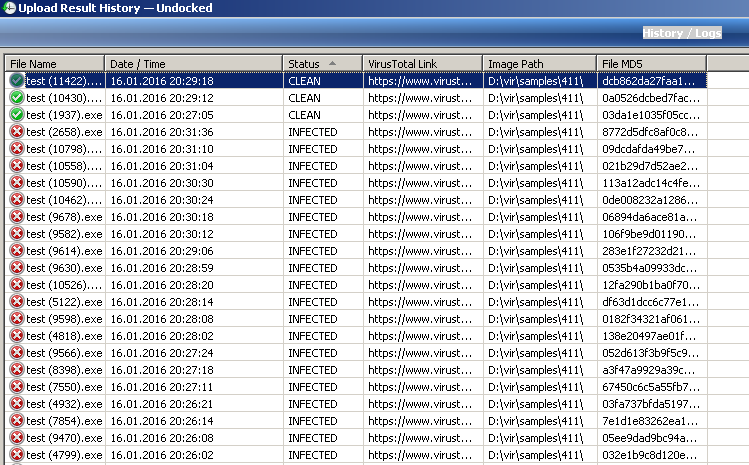Click MD5 value 032e1b9c8d120e…

point(650,455)
